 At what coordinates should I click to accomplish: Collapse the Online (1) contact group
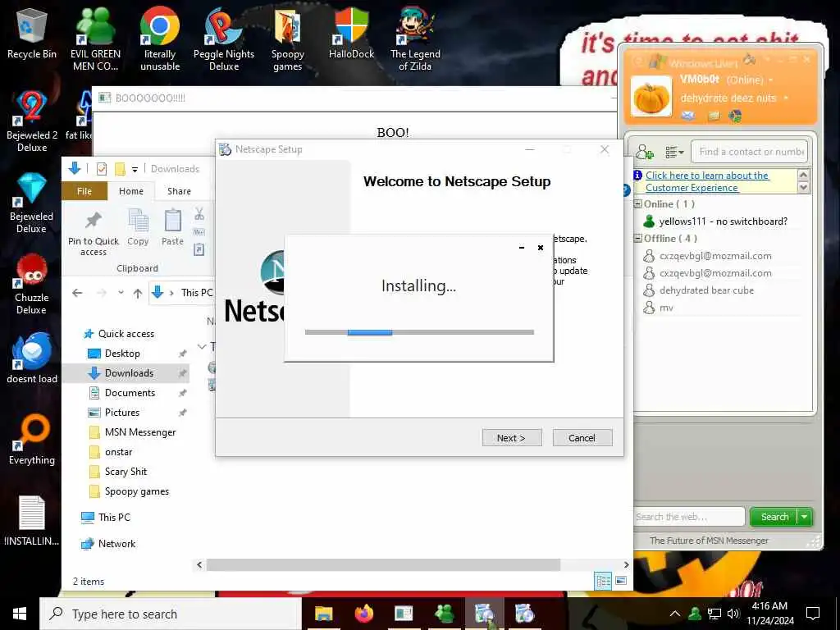(x=637, y=203)
